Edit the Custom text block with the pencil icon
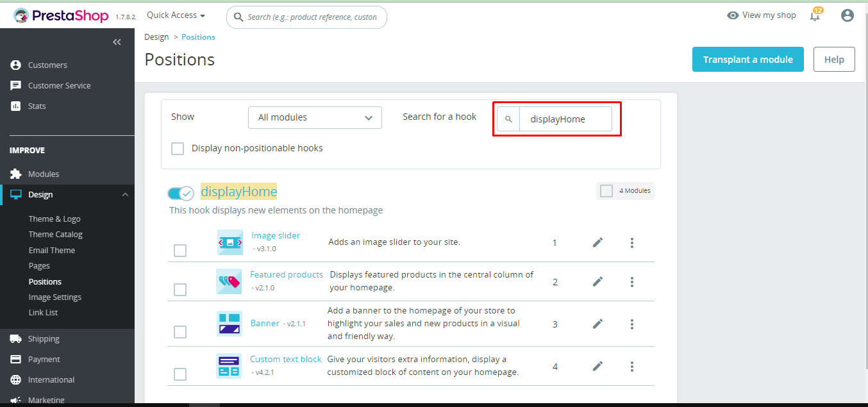 click(597, 366)
